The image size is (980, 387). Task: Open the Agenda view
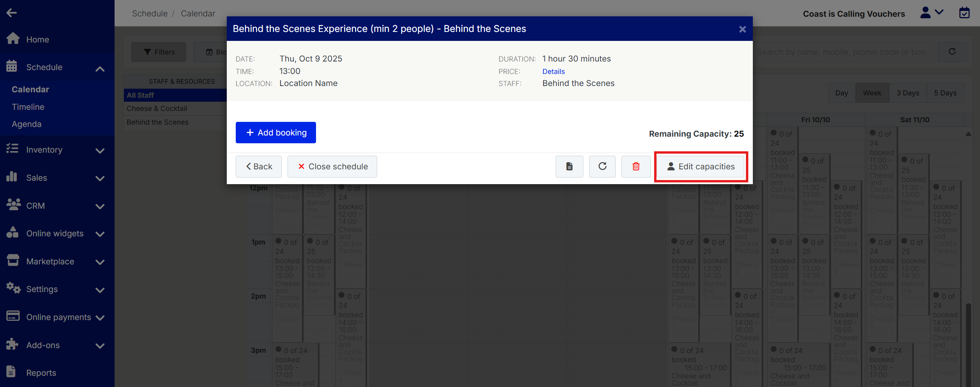coord(26,124)
